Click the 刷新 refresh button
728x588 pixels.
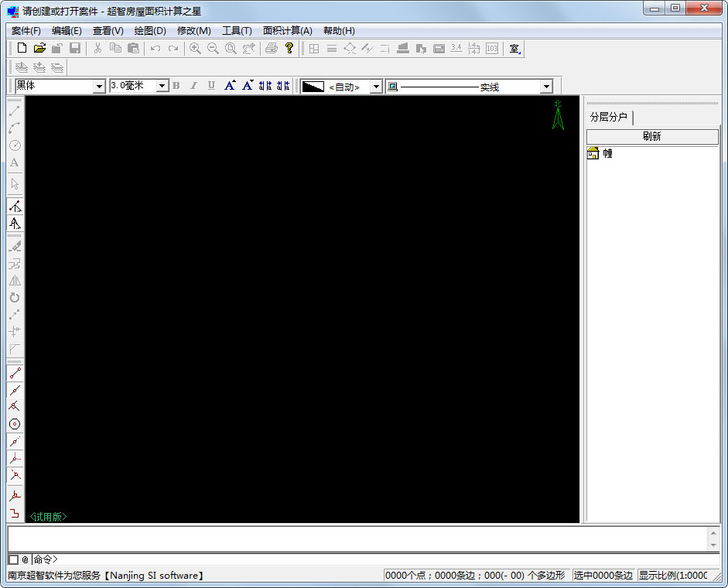[x=652, y=136]
